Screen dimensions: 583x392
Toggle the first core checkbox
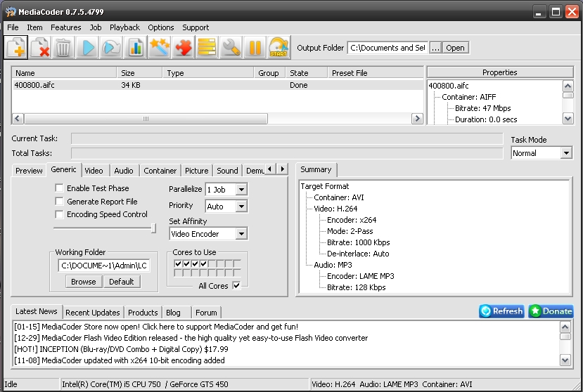(178, 264)
